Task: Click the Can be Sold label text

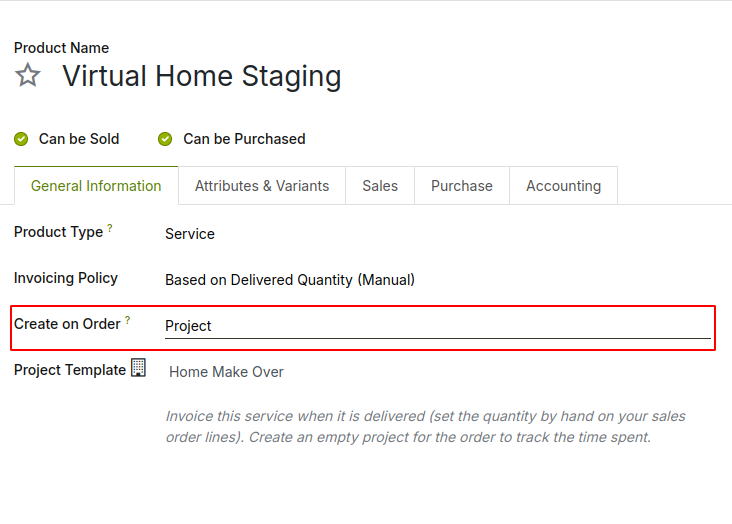Action: pyautogui.click(x=79, y=139)
